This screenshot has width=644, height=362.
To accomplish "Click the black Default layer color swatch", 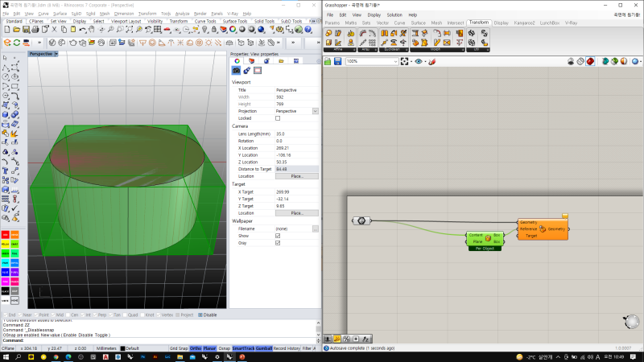I will (122, 348).
